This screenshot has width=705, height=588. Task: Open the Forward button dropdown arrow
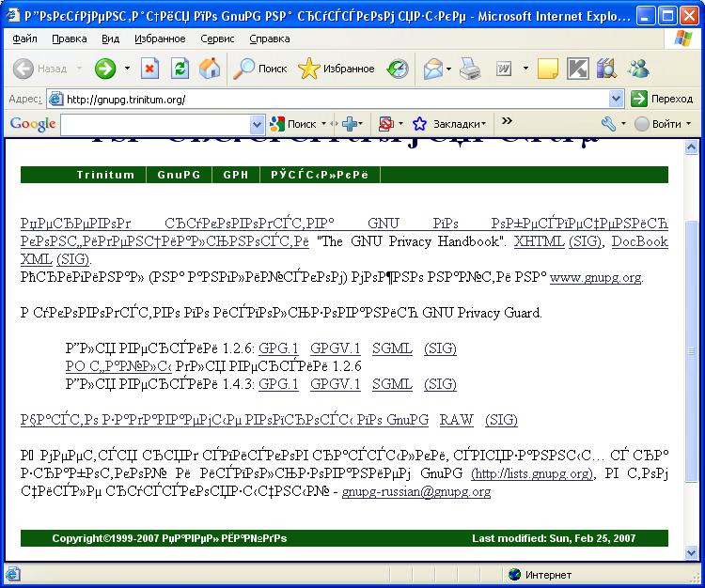click(x=127, y=69)
